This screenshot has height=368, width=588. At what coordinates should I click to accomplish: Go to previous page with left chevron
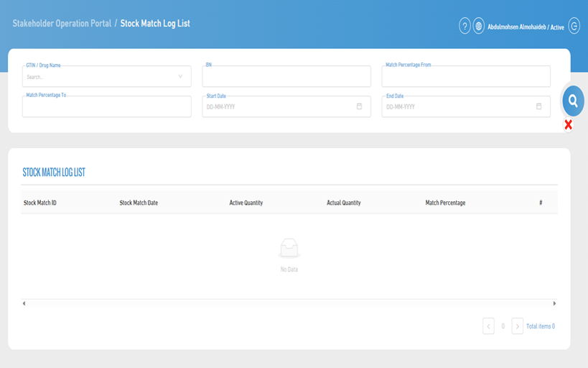(x=488, y=326)
